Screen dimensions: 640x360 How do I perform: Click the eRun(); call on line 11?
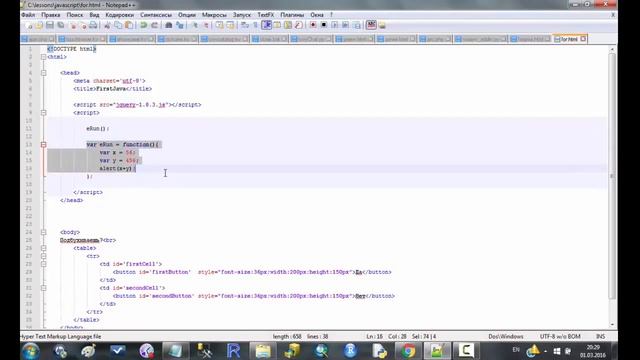[x=98, y=129]
